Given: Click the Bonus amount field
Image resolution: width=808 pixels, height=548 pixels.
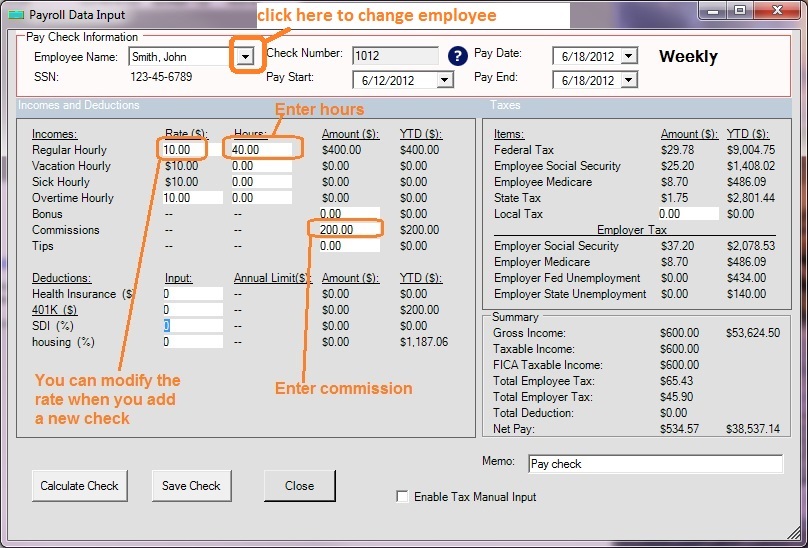Looking at the screenshot, I should coord(349,214).
